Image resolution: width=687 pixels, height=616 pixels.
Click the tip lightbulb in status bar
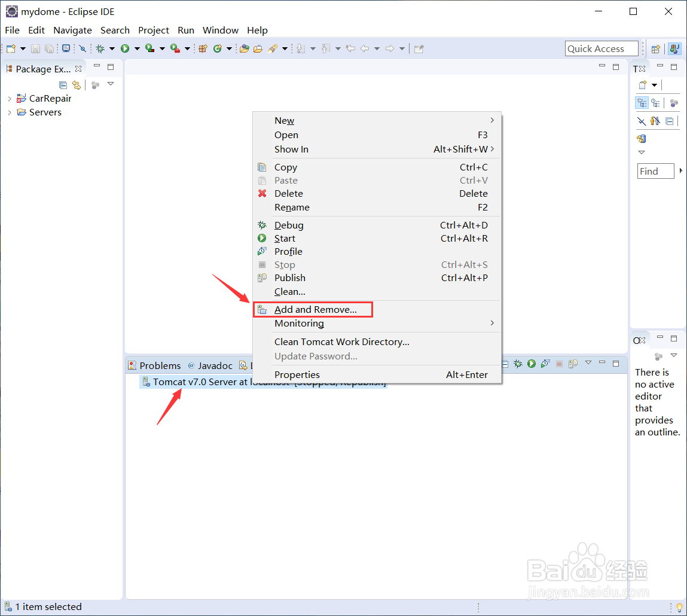[679, 607]
